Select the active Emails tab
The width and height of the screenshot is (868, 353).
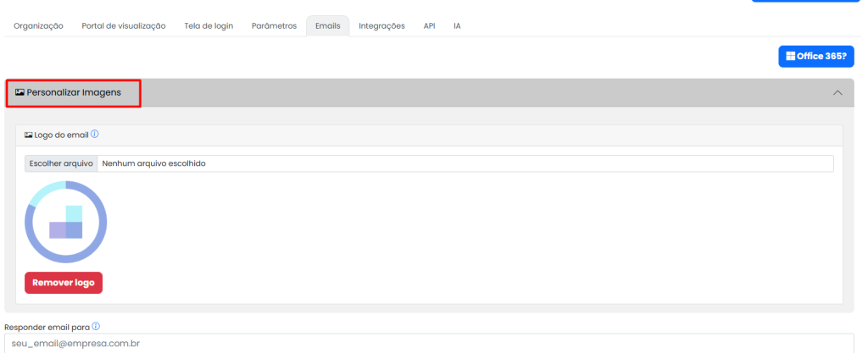(x=327, y=26)
